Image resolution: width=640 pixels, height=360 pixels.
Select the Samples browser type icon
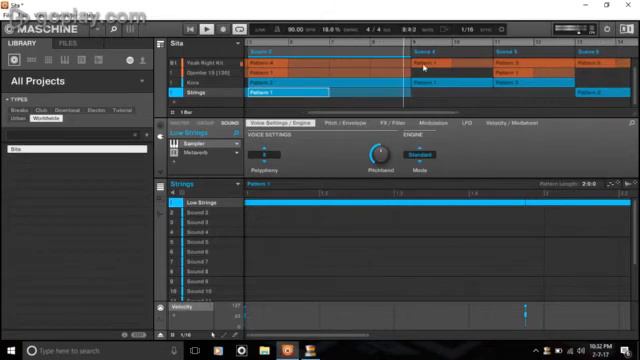[98, 60]
